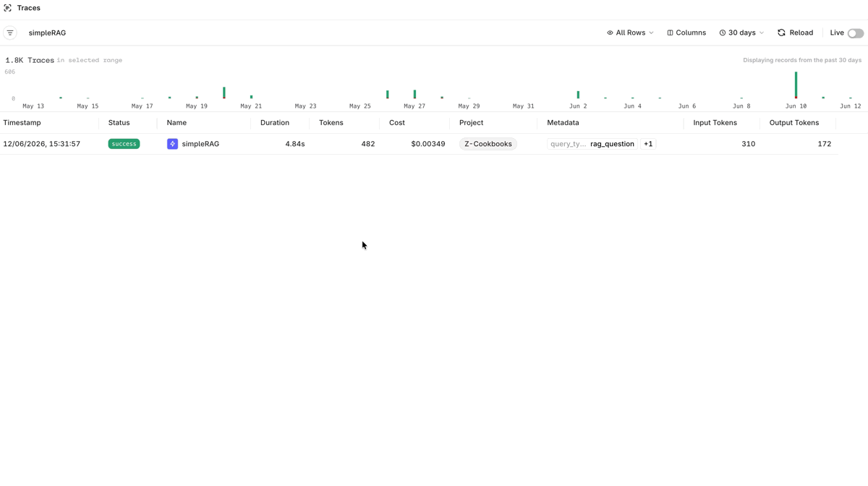Click timestamp 12/06/2026, 15:31:57
868x486 pixels.
[41, 144]
